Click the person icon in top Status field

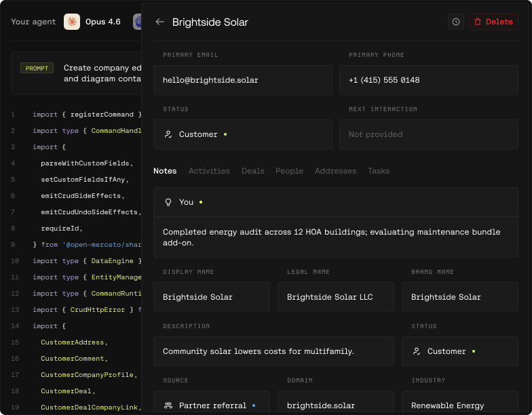point(168,134)
